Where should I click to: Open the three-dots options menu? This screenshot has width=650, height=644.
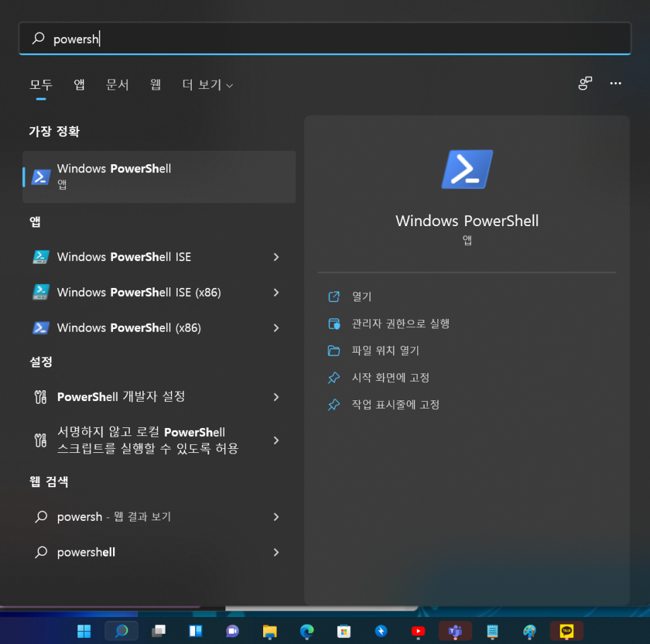(x=615, y=83)
